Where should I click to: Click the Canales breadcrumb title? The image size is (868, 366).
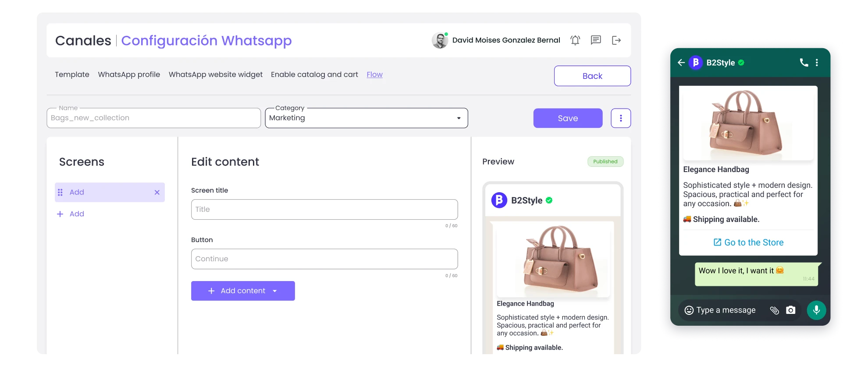(x=83, y=41)
